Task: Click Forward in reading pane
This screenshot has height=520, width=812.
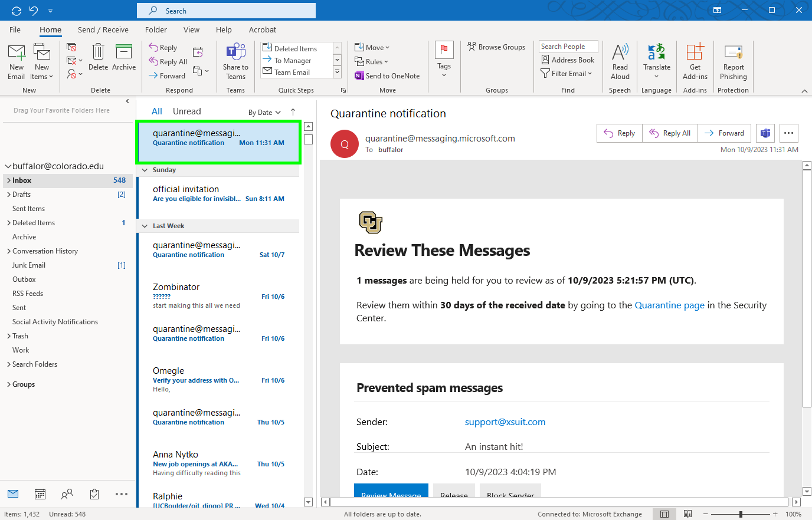Action: pyautogui.click(x=725, y=133)
